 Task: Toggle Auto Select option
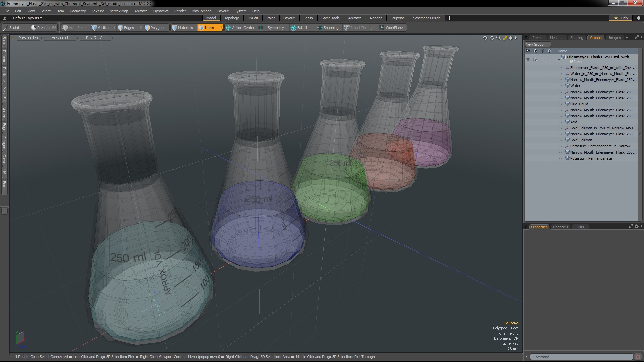coord(75,28)
